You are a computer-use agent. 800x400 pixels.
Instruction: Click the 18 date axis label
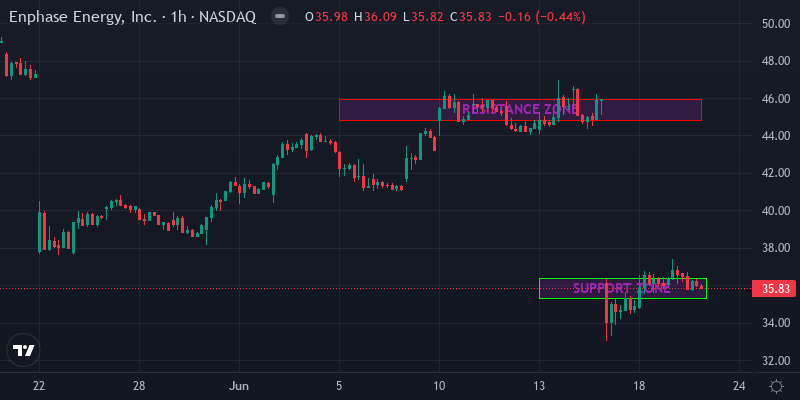coord(639,385)
